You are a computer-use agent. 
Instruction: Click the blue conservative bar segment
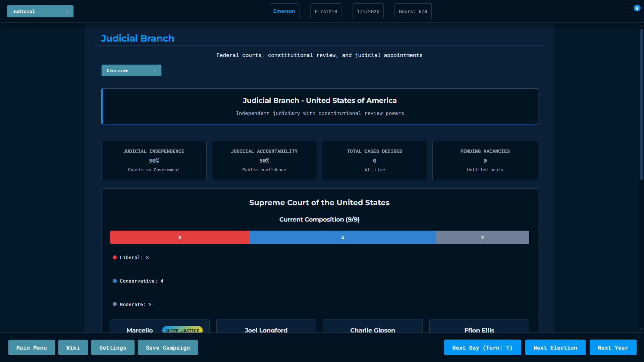coord(342,237)
